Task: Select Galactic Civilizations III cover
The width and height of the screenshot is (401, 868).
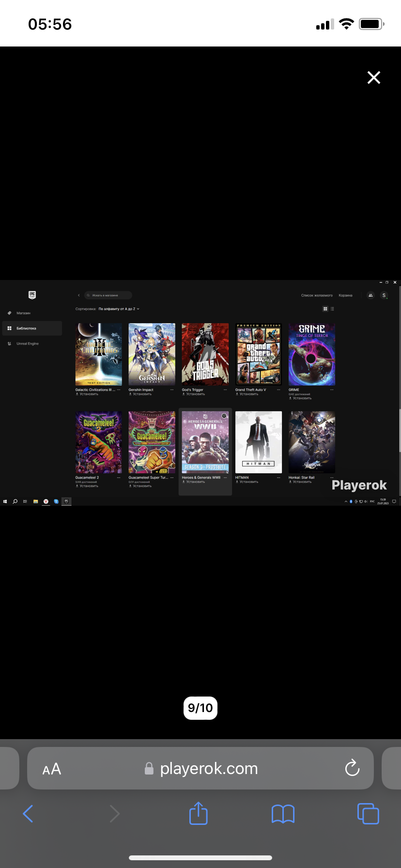Action: (x=99, y=355)
